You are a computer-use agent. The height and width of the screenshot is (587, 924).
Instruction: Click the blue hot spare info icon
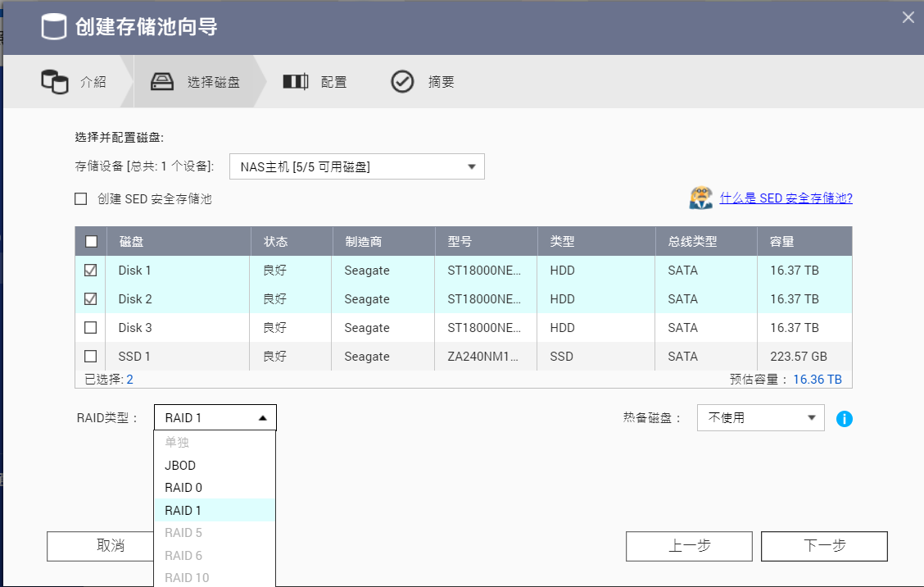click(845, 419)
